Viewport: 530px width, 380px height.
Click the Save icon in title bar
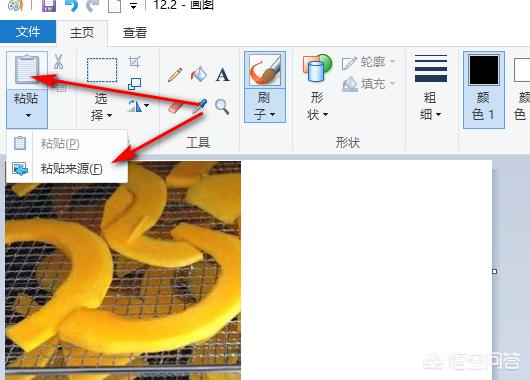[49, 5]
